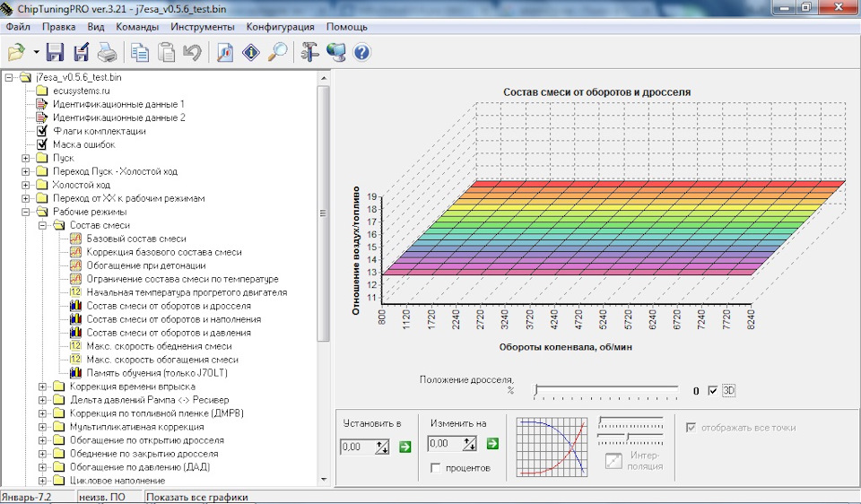This screenshot has height=504, width=861.
Task: Select Обогащение при детонации item
Action: click(146, 265)
